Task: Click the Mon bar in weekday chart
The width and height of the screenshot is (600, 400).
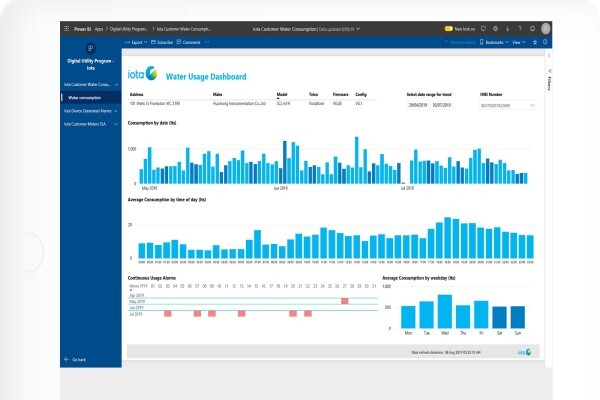Action: pyautogui.click(x=408, y=317)
